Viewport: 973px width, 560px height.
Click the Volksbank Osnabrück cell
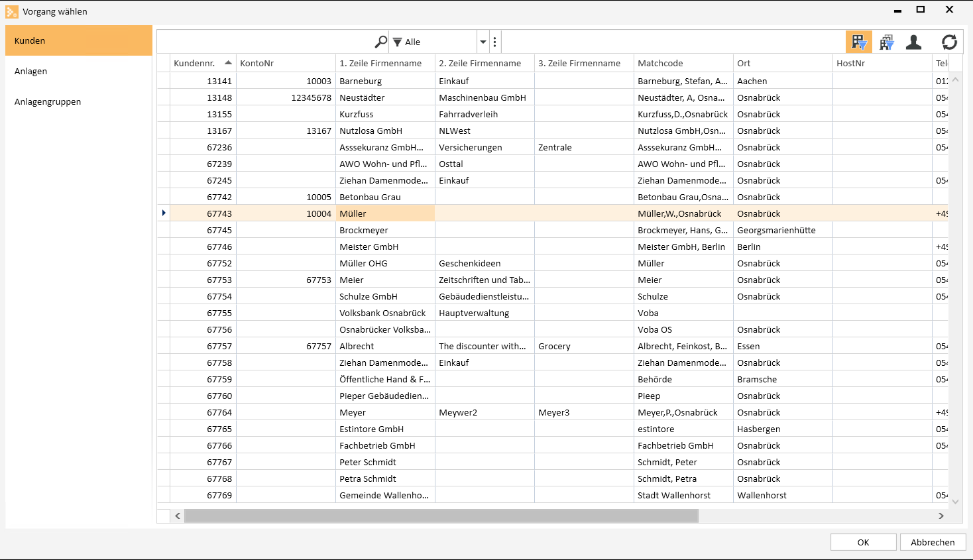[385, 313]
